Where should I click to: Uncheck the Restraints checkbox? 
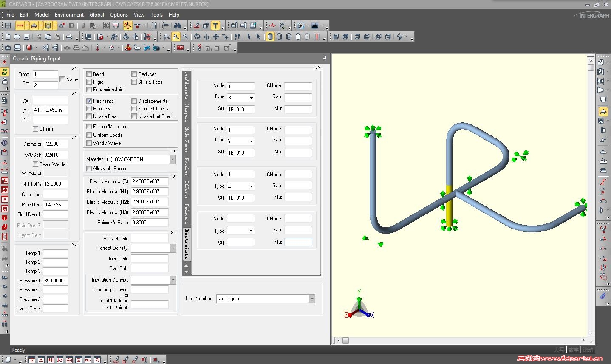click(x=89, y=101)
